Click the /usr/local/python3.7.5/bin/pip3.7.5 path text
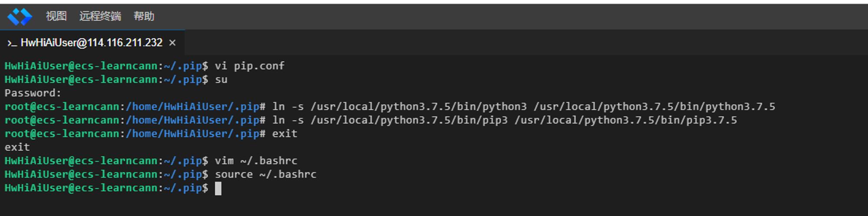Viewport: 868px width, 216px height. [626, 120]
